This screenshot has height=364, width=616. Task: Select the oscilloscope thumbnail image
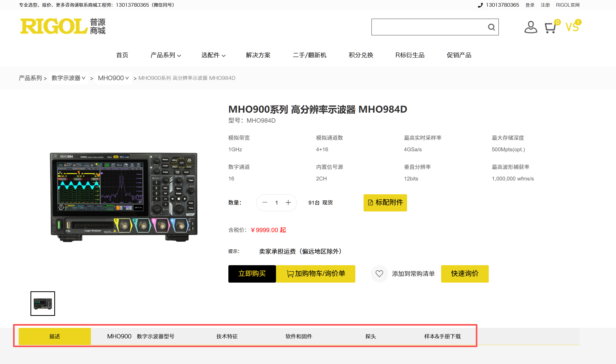click(x=43, y=304)
